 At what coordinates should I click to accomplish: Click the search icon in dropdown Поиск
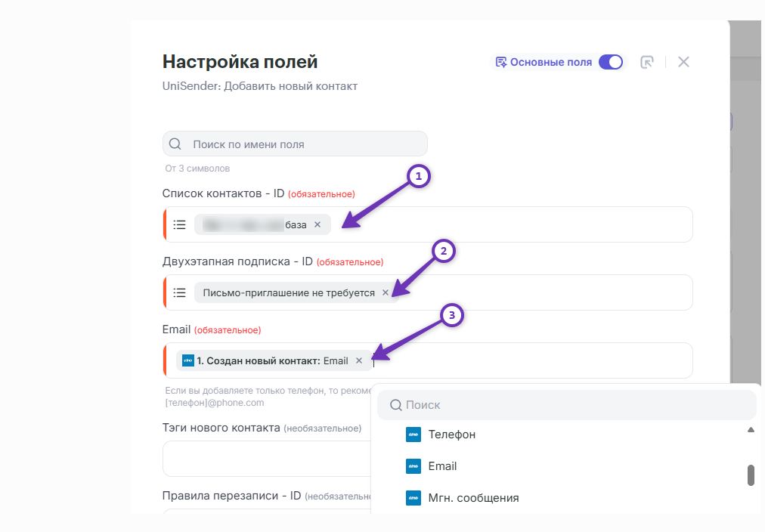tap(396, 405)
